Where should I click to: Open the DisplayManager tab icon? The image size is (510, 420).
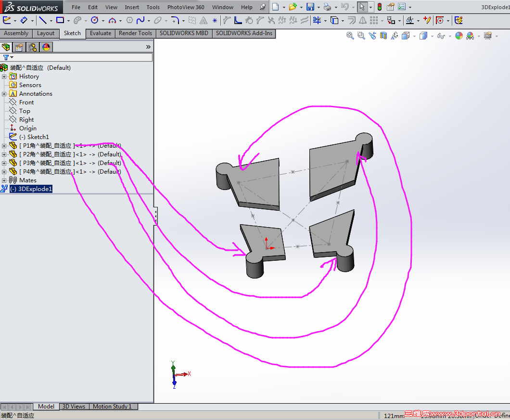(47, 47)
